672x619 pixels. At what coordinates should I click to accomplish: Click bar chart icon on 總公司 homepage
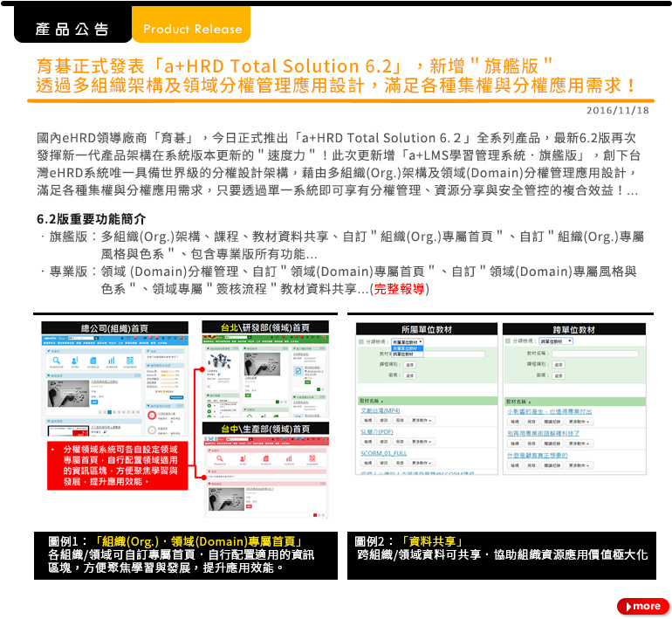click(x=111, y=360)
